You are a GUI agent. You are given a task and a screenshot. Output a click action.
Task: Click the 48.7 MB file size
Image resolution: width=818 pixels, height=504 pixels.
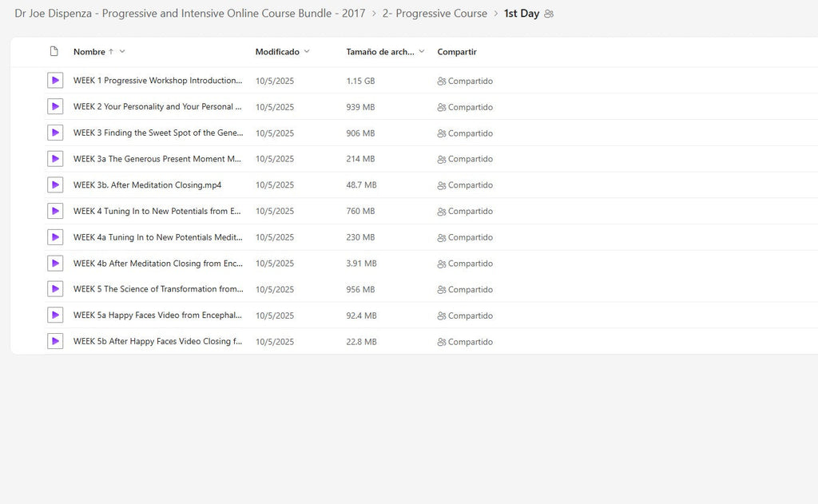(x=362, y=185)
